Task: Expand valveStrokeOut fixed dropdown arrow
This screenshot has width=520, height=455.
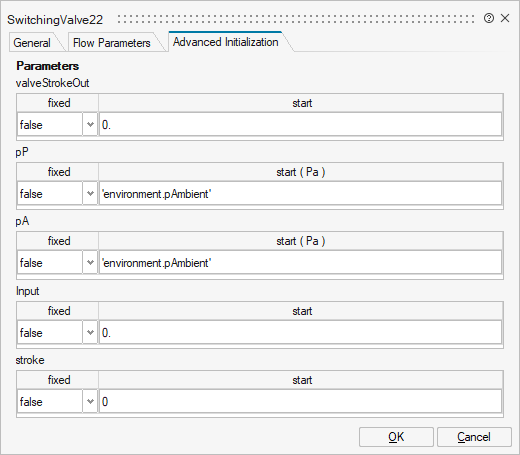Action: point(90,125)
